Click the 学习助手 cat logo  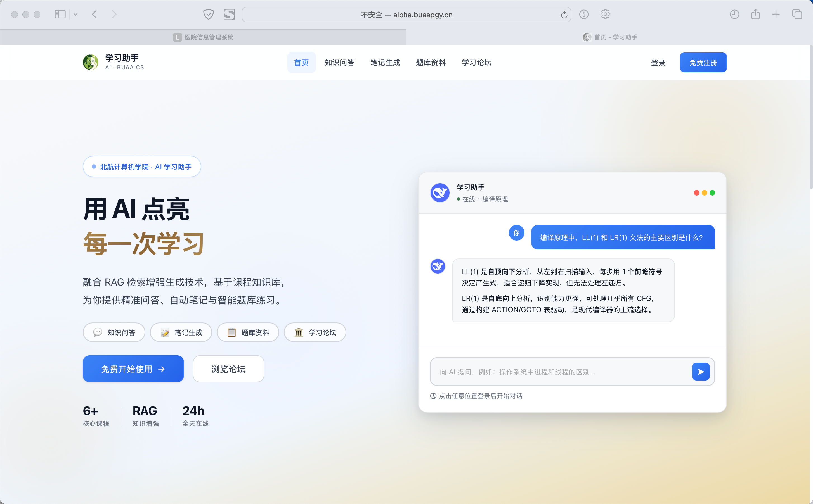coord(91,62)
